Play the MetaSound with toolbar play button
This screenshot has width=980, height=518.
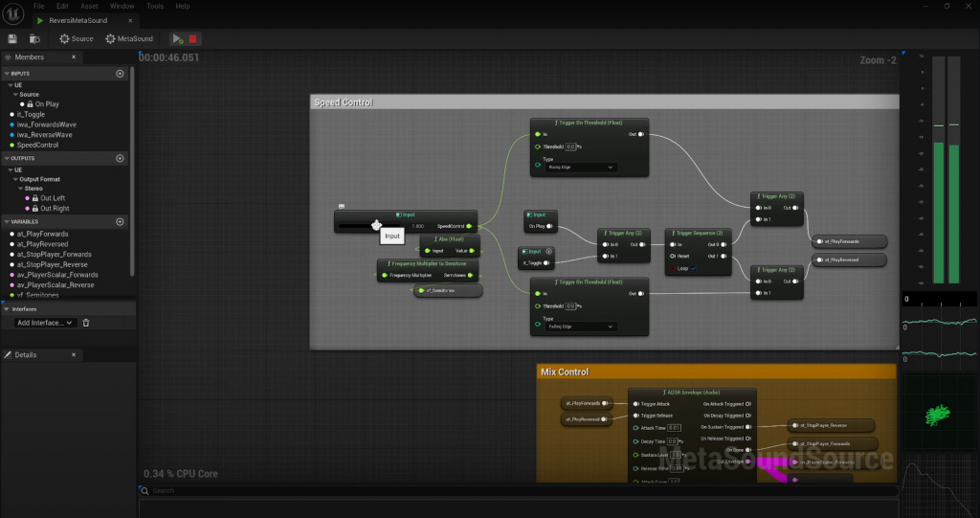(x=178, y=39)
